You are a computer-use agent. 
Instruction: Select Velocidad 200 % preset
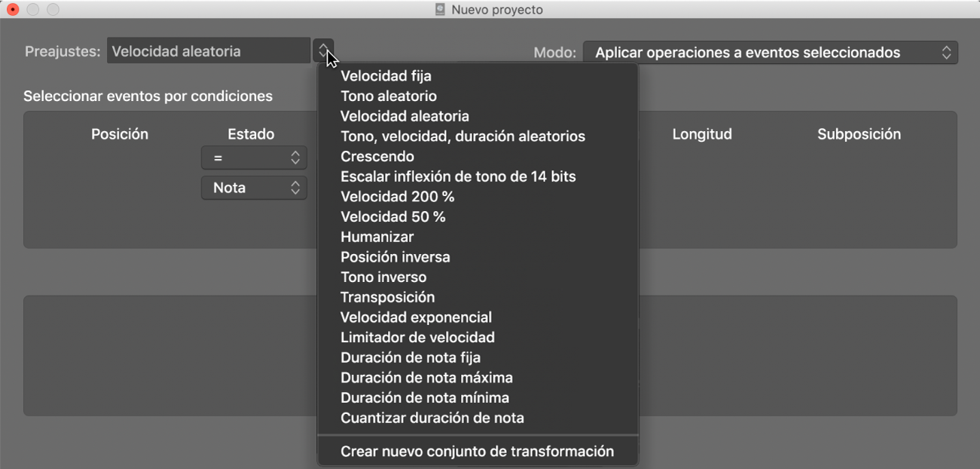click(397, 197)
